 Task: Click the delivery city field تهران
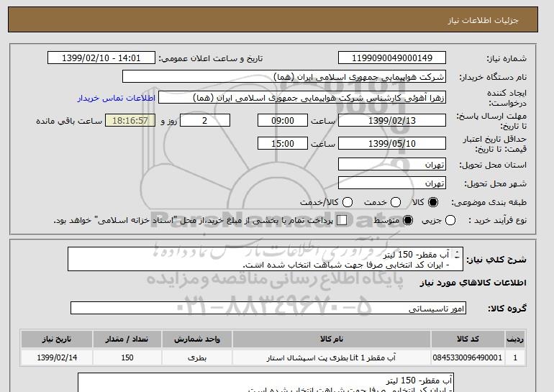pos(392,183)
